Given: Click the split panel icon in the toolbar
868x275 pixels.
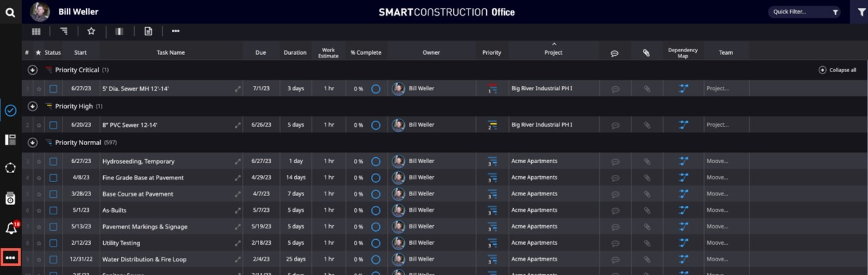Looking at the screenshot, I should [x=119, y=31].
